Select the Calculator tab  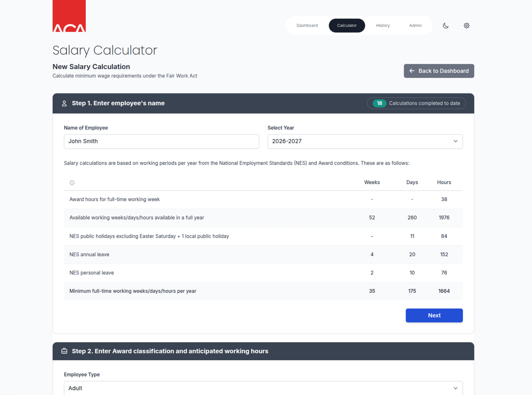347,26
